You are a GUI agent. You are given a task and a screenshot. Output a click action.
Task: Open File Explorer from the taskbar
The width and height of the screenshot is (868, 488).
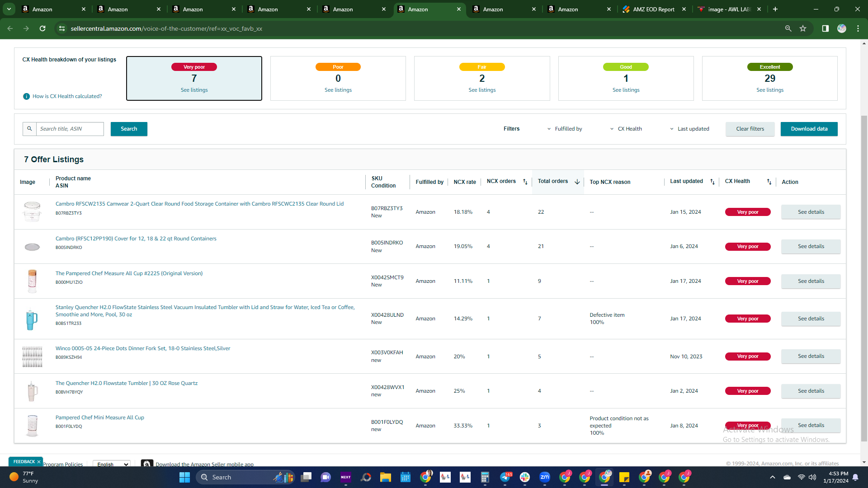pyautogui.click(x=385, y=477)
